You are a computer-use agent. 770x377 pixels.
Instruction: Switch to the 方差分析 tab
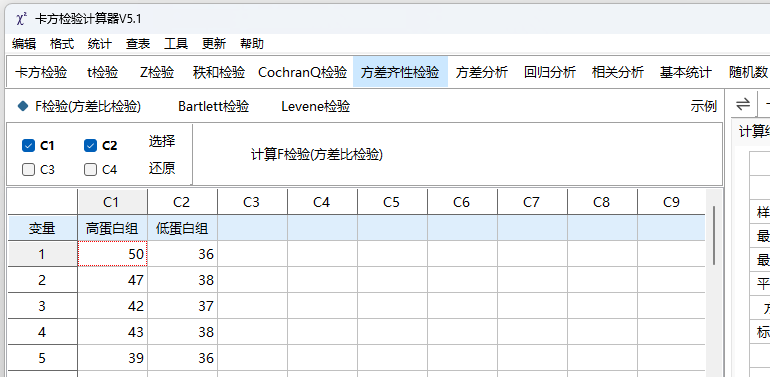481,72
